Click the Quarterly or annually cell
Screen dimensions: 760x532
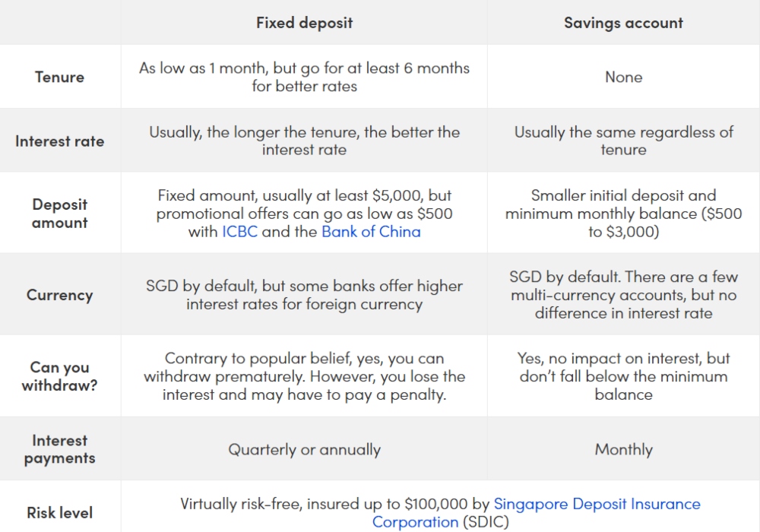pyautogui.click(x=304, y=449)
